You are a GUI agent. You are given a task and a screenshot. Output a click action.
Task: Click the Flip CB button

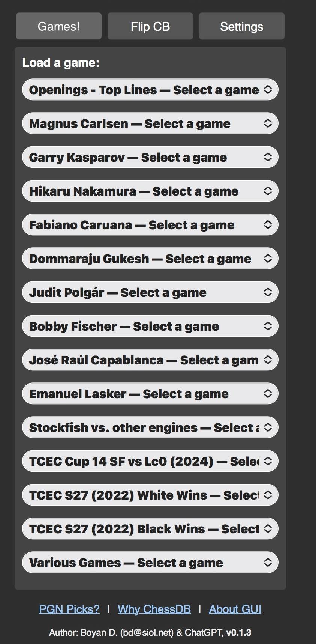150,26
